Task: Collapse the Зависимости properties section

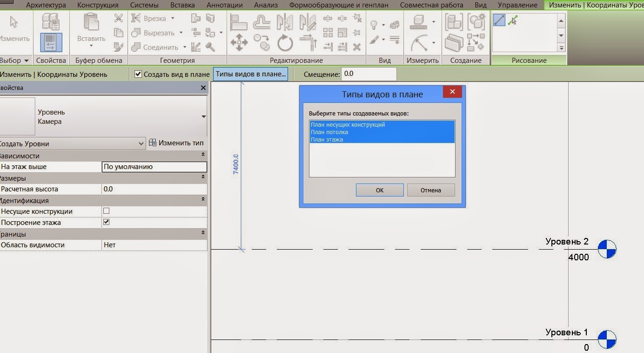Action: pos(203,156)
